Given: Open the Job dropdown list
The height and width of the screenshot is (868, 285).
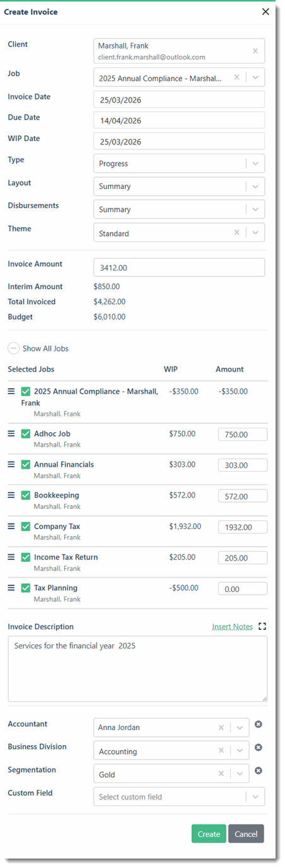Looking at the screenshot, I should [255, 77].
